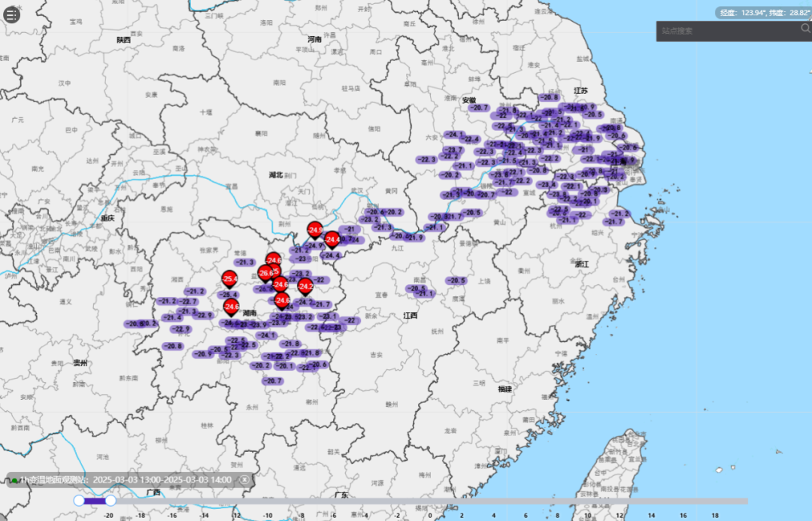Click the search magnifier icon
This screenshot has width=812, height=521.
(x=805, y=29)
